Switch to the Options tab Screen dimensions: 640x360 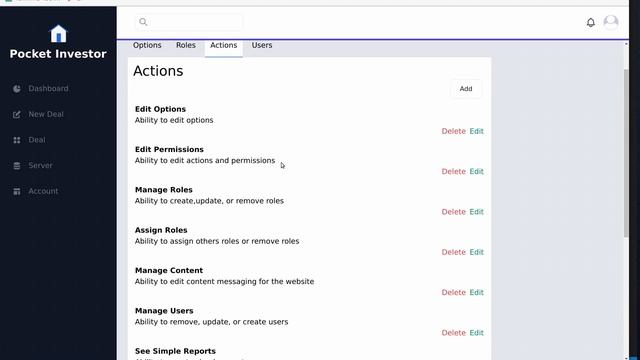point(147,45)
